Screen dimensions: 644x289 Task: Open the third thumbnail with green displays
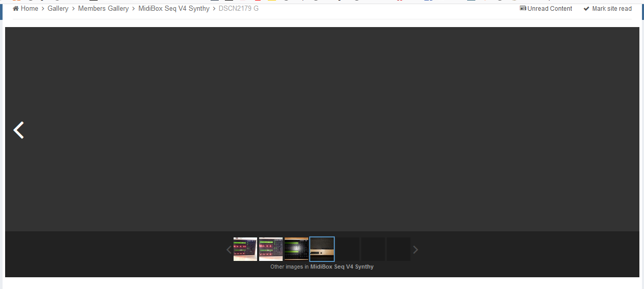(296, 249)
